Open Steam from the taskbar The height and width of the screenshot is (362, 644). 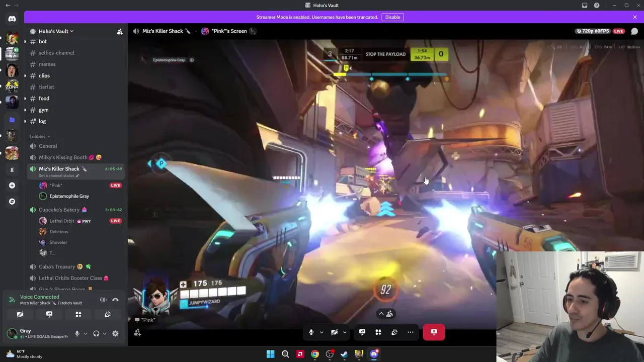(344, 354)
